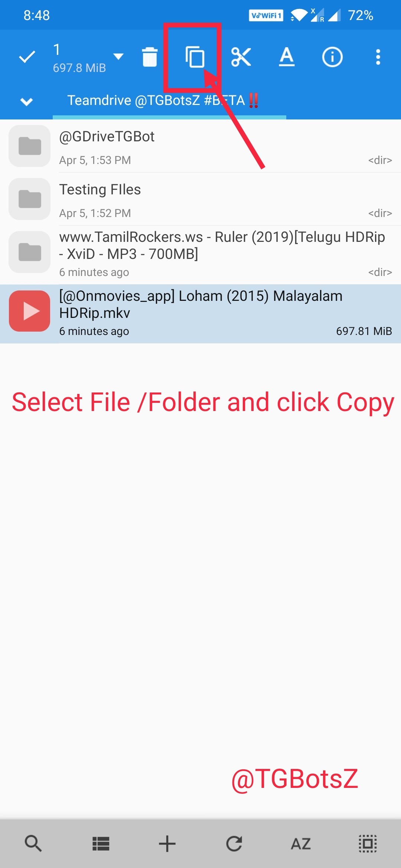This screenshot has width=401, height=868.
Task: Confirm selection with the checkmark
Action: (x=27, y=57)
